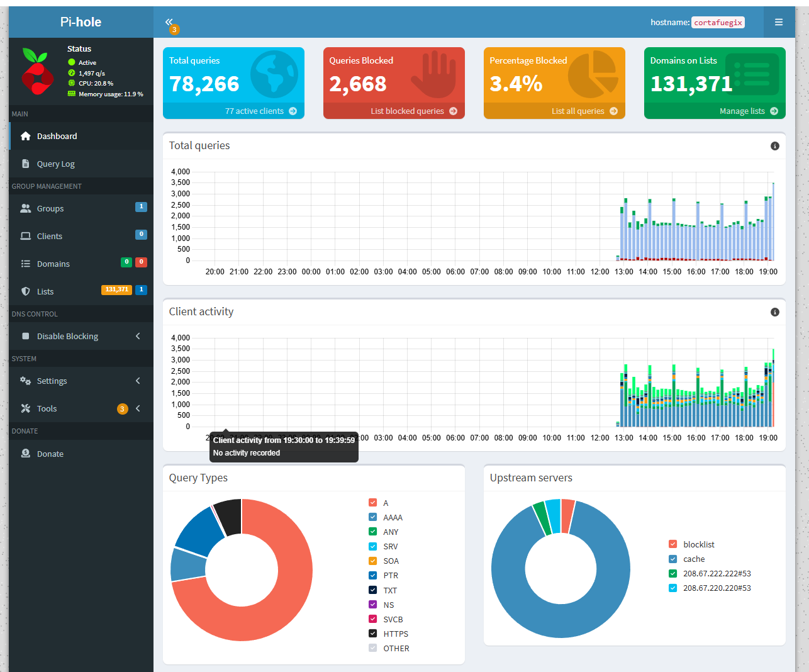
Task: Collapse sidebar with double-chevron icon
Action: click(x=169, y=22)
